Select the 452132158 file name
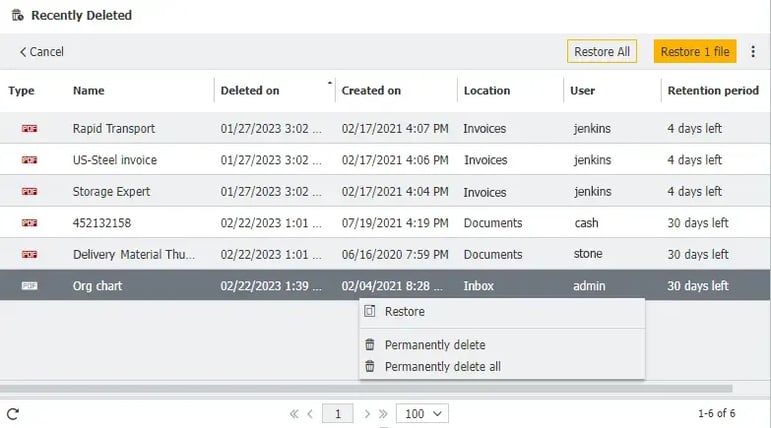771x428 pixels. 102,223
